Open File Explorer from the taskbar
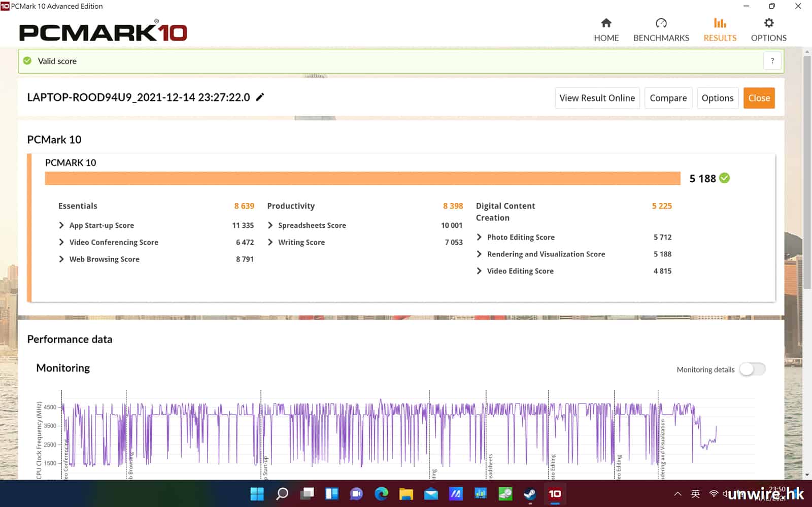 (406, 493)
